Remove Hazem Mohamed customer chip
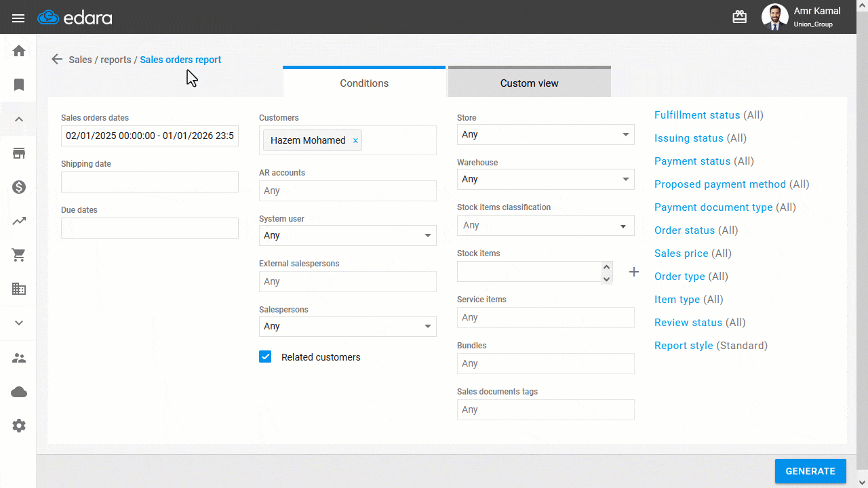This screenshot has height=488, width=868. [x=355, y=141]
